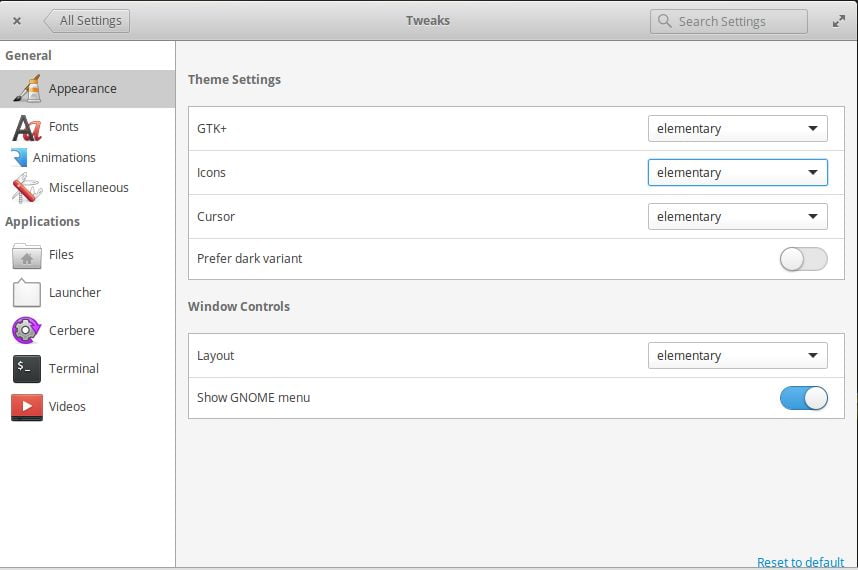Click the Animations blue arrow icon
The height and width of the screenshot is (570, 858).
[19, 158]
